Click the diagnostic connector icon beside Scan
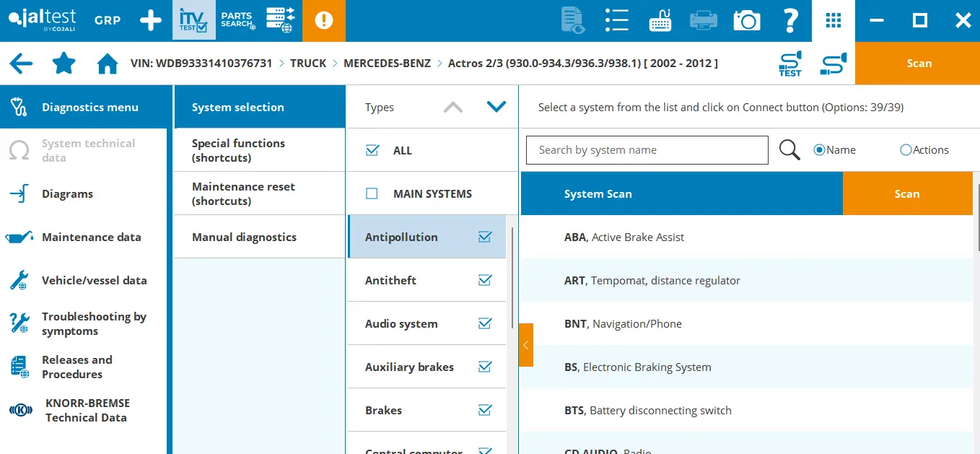This screenshot has height=454, width=980. 834,64
